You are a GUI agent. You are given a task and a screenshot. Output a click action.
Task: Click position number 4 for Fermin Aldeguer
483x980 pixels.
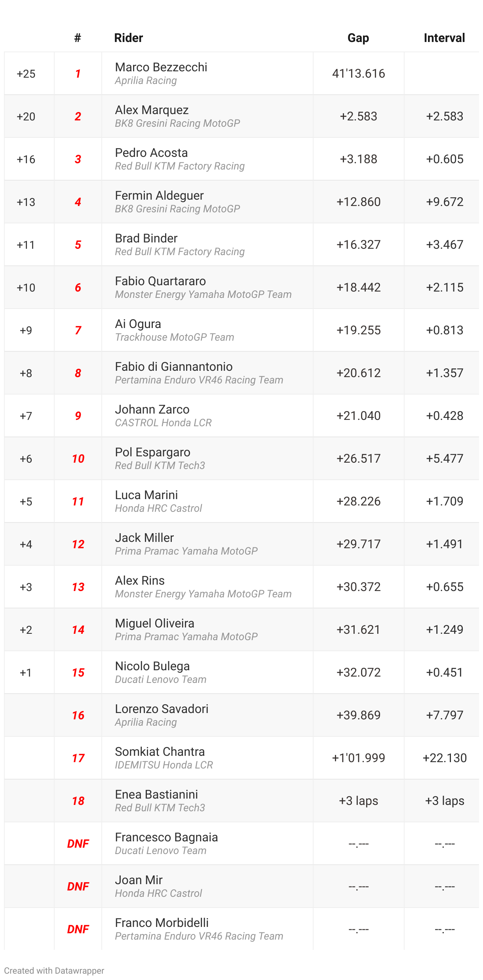[x=78, y=202]
